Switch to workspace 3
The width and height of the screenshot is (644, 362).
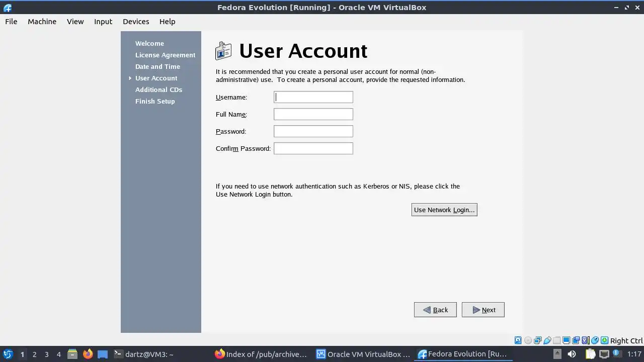46,354
